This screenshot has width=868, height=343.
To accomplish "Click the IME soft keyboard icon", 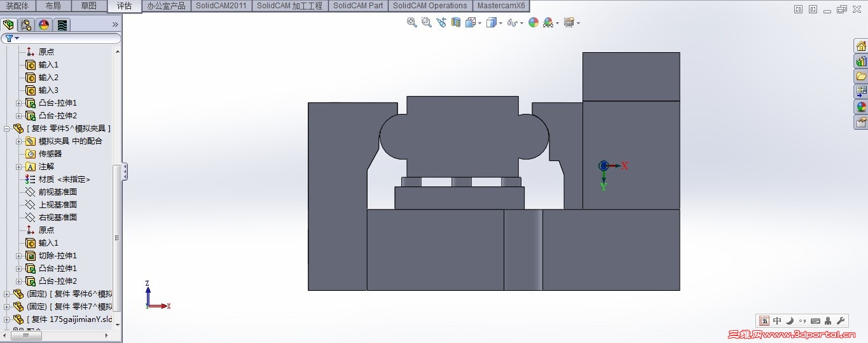I will point(815,321).
